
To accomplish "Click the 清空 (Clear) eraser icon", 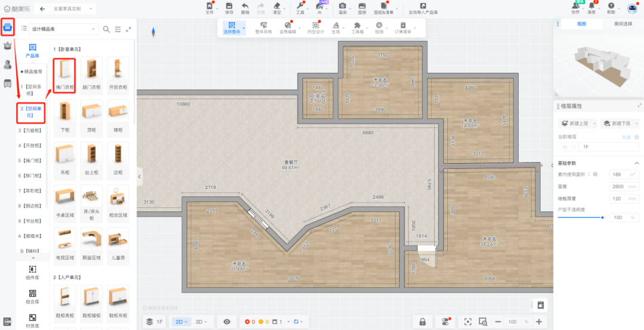I will [x=277, y=8].
